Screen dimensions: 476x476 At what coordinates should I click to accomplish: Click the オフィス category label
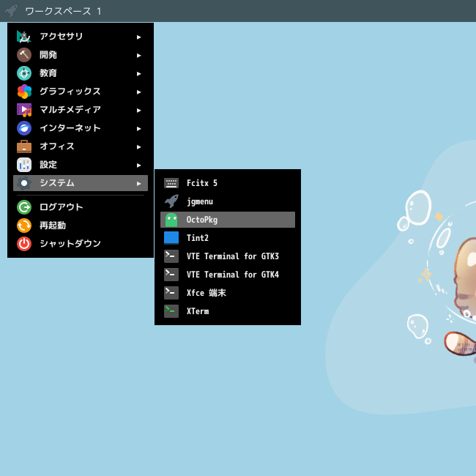[57, 146]
